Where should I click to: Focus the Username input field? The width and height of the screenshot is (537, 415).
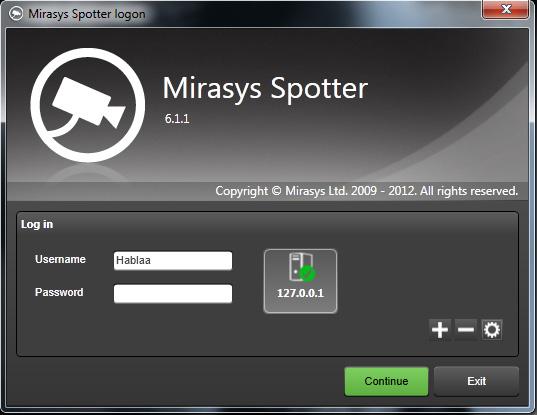click(173, 261)
